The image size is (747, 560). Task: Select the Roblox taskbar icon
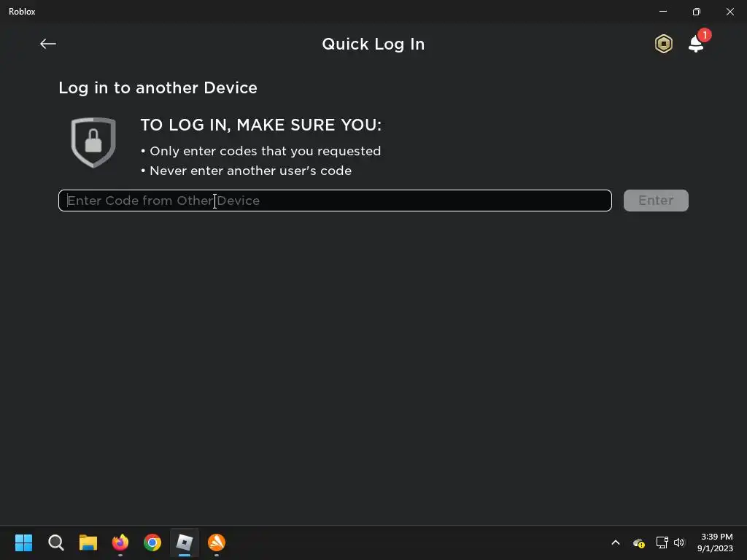pos(185,542)
